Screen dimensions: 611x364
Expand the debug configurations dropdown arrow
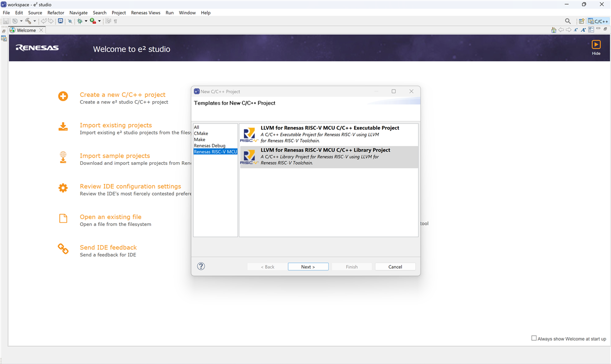click(86, 21)
